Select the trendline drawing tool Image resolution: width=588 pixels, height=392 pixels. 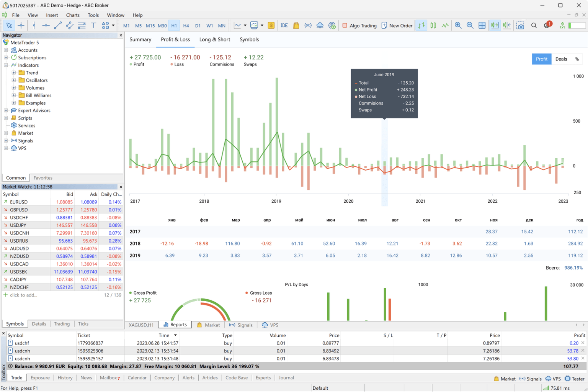coord(58,25)
